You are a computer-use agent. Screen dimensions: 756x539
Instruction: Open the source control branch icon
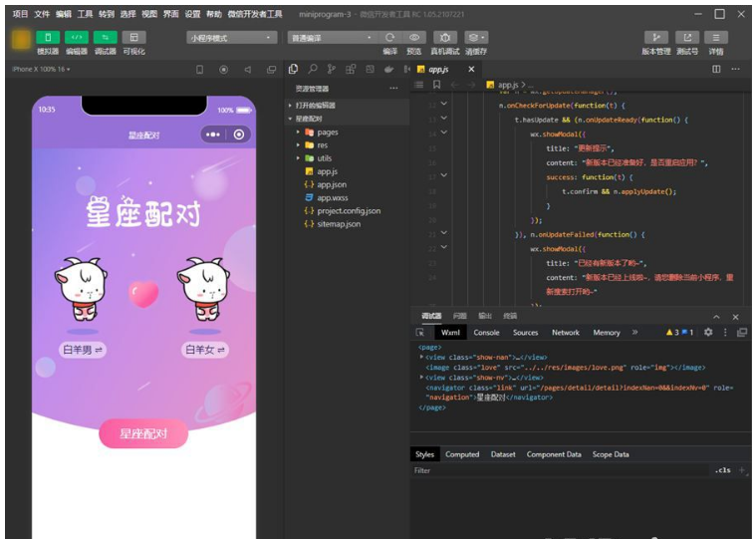[332, 70]
